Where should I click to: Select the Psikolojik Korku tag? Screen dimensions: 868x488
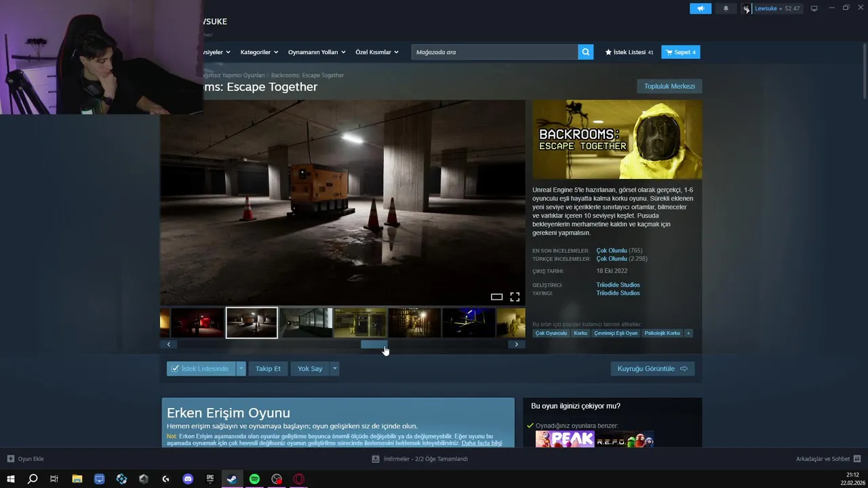662,333
